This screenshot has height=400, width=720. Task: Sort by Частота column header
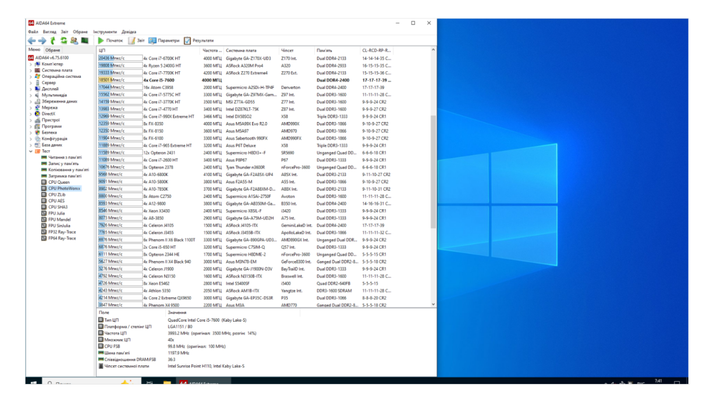click(x=212, y=50)
